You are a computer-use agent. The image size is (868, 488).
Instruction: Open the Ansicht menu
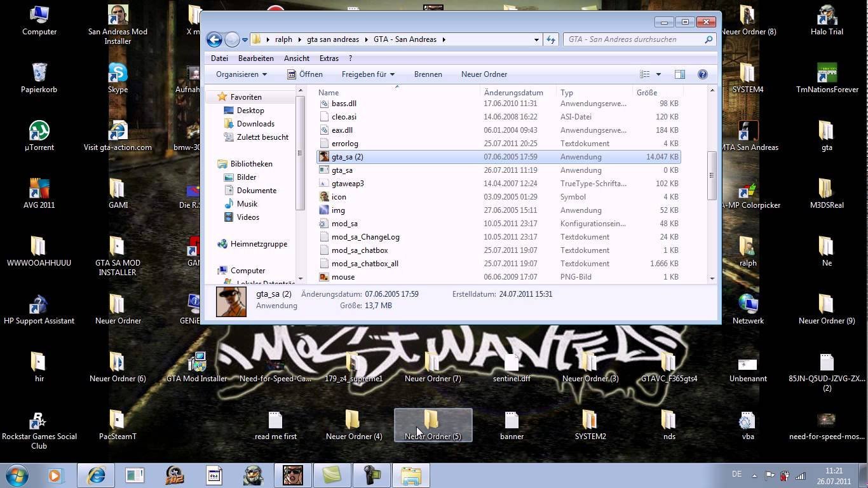pos(297,58)
